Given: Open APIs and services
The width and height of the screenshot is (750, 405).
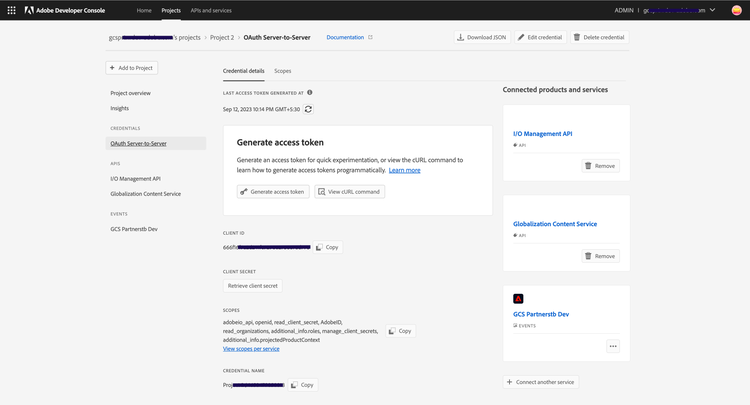Looking at the screenshot, I should click(211, 10).
